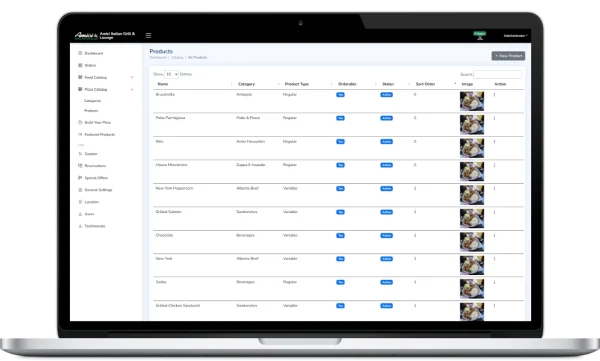
Task: Open Users in sidebar
Action: (86, 214)
